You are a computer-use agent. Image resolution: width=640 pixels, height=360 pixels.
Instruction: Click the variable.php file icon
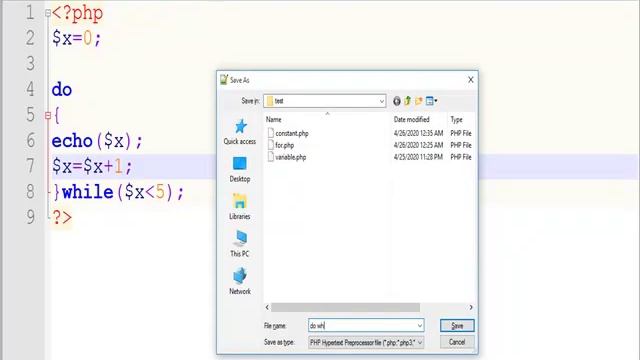[271, 157]
